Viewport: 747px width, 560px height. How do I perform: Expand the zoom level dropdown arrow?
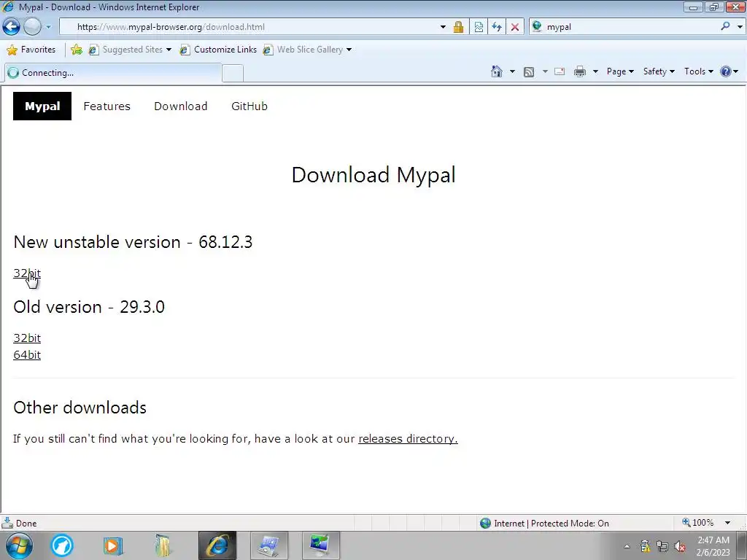(x=727, y=523)
